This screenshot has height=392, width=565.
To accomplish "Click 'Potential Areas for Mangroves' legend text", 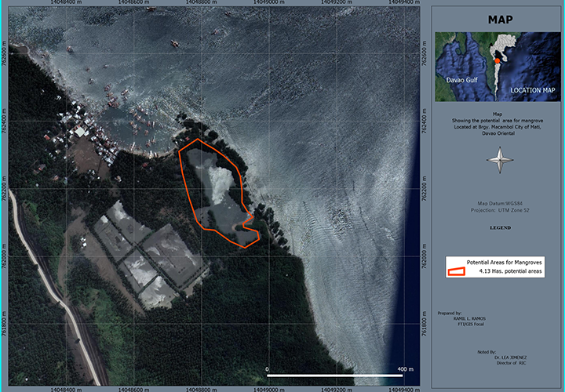I will 505,261.
